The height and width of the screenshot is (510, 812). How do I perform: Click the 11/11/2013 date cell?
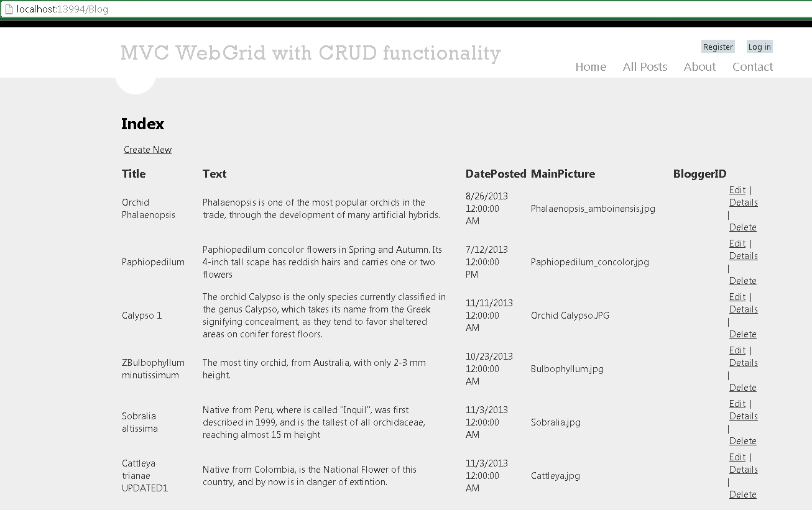pos(489,316)
